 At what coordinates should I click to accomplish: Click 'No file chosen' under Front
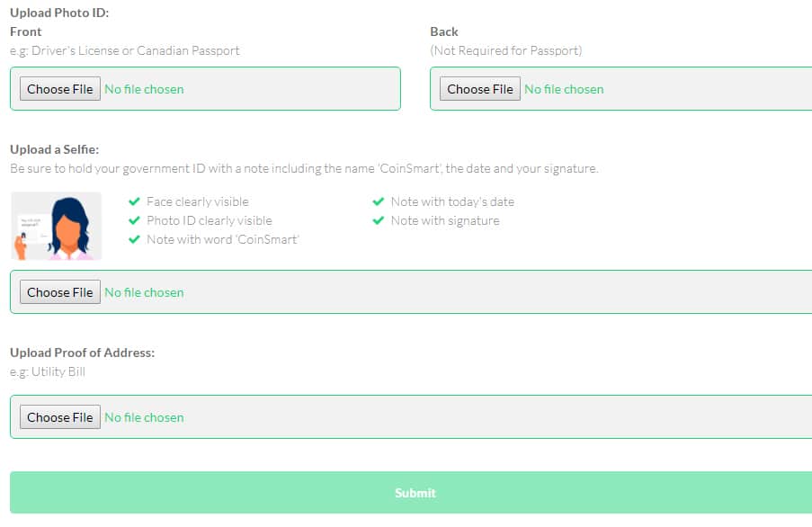(144, 89)
